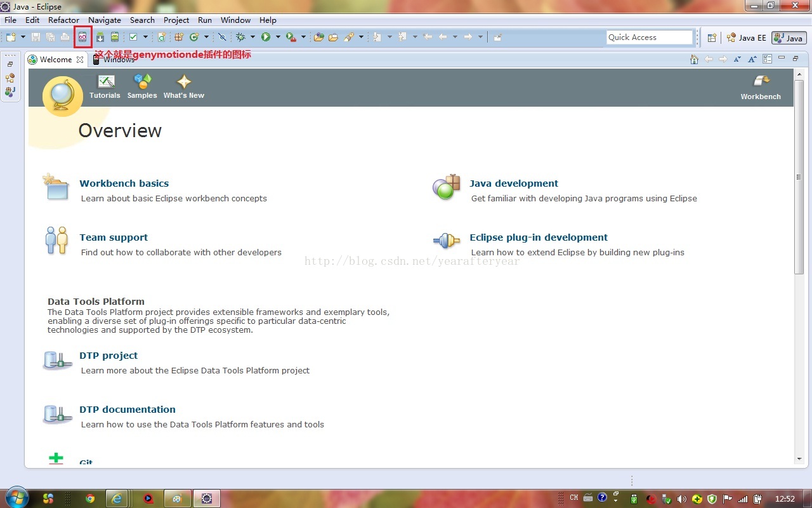Click the green Run button icon

click(266, 37)
